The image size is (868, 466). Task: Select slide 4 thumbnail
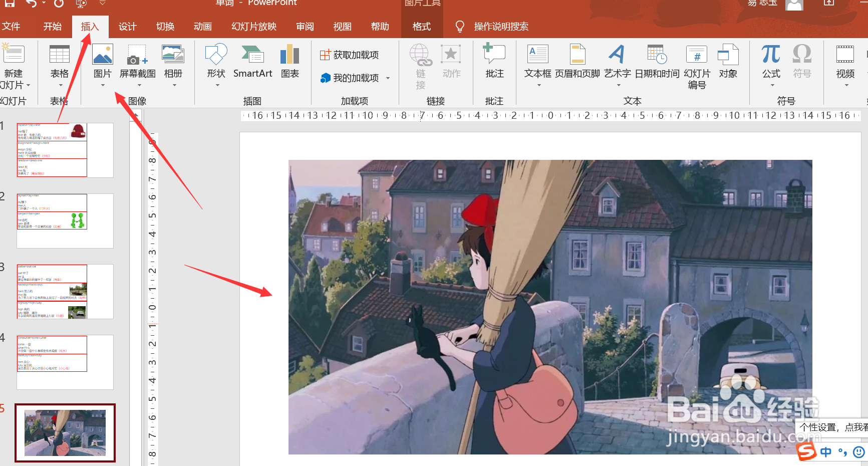[65, 362]
